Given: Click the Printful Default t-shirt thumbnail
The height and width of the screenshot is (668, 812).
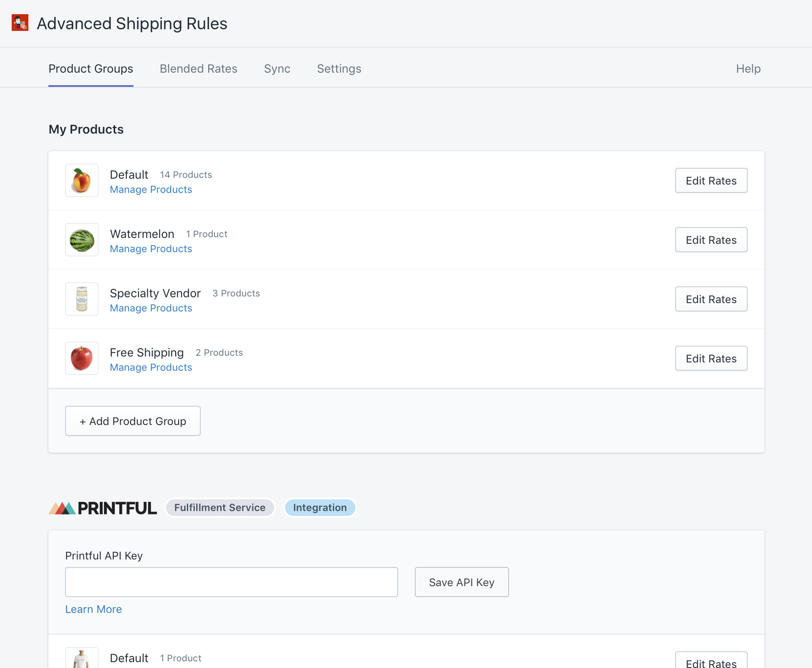Looking at the screenshot, I should pyautogui.click(x=82, y=659).
